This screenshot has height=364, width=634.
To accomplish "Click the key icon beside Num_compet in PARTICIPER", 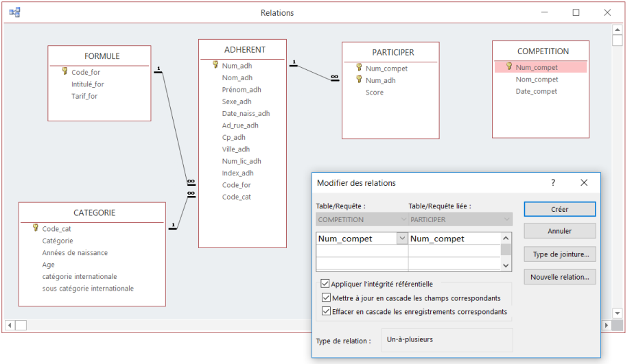I will (x=359, y=67).
